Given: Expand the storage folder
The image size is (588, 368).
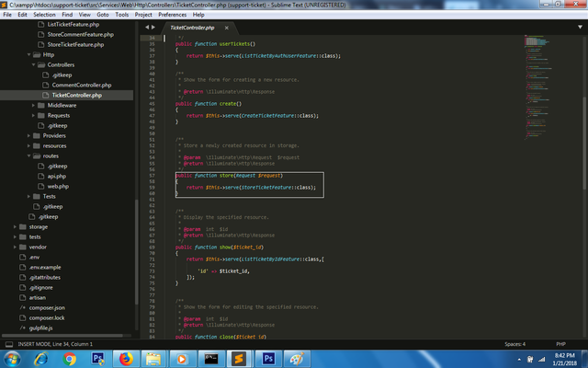Looking at the screenshot, I should 15,227.
